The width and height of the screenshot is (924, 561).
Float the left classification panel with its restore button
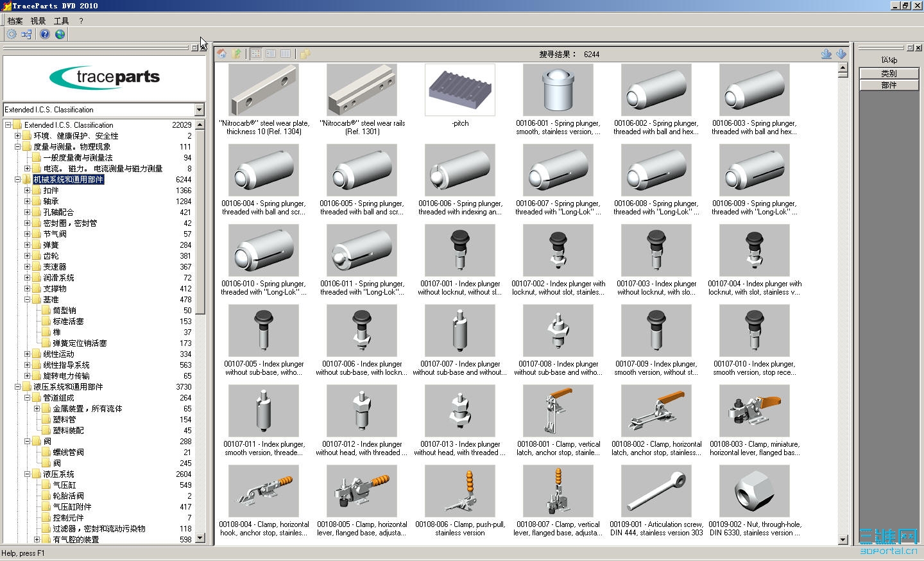(x=194, y=47)
